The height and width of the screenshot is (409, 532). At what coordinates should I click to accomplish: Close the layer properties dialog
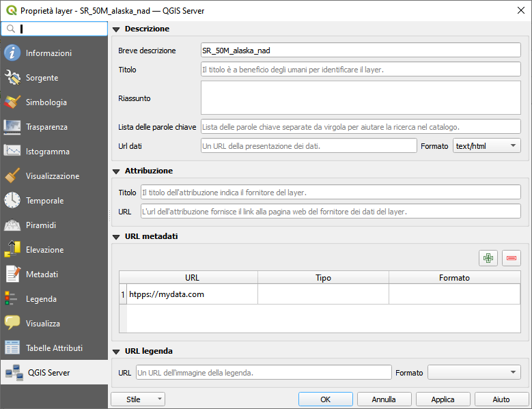point(521,10)
